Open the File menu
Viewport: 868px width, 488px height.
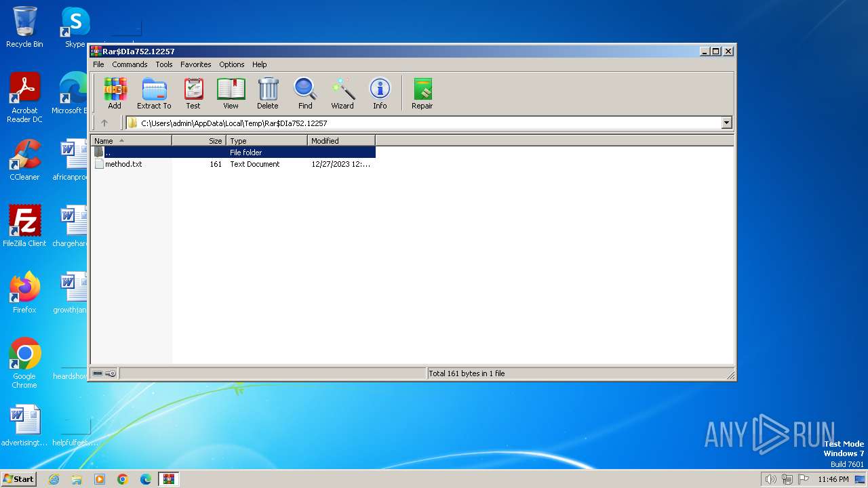pos(98,64)
